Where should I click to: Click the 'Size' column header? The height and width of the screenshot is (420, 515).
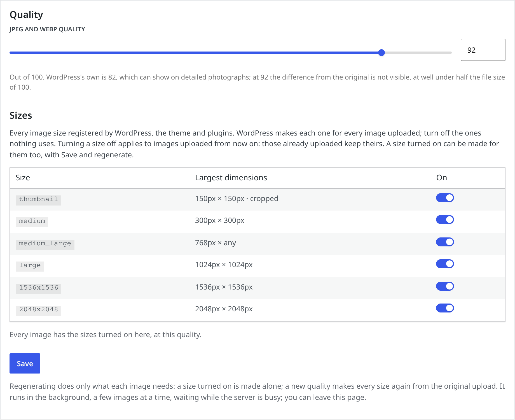[23, 178]
